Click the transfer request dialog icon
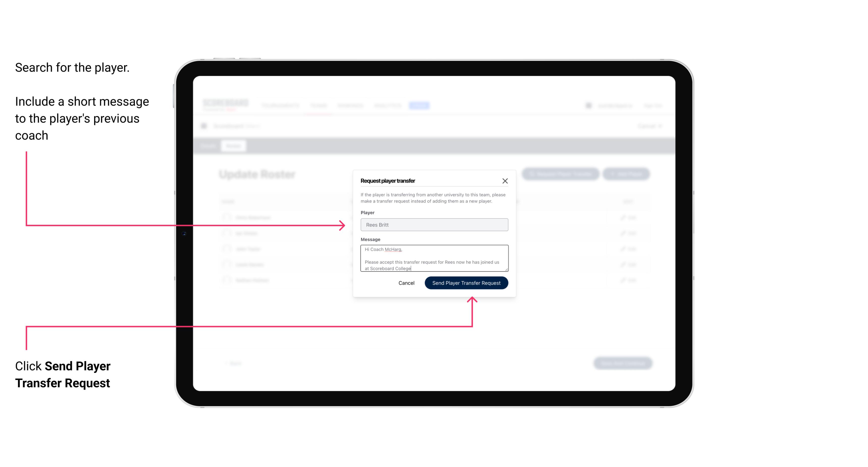The height and width of the screenshot is (467, 868). [x=506, y=181]
